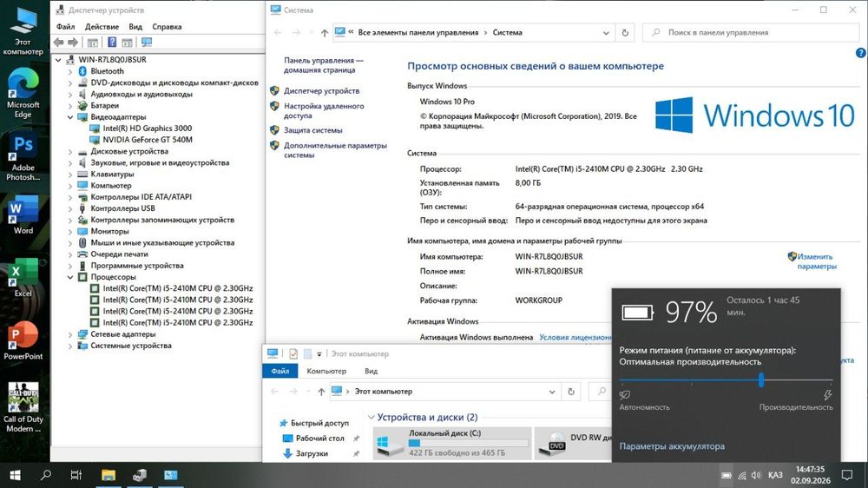The image size is (868, 488).
Task: Click refresh icon in Этот компьютер explorer
Action: click(571, 392)
